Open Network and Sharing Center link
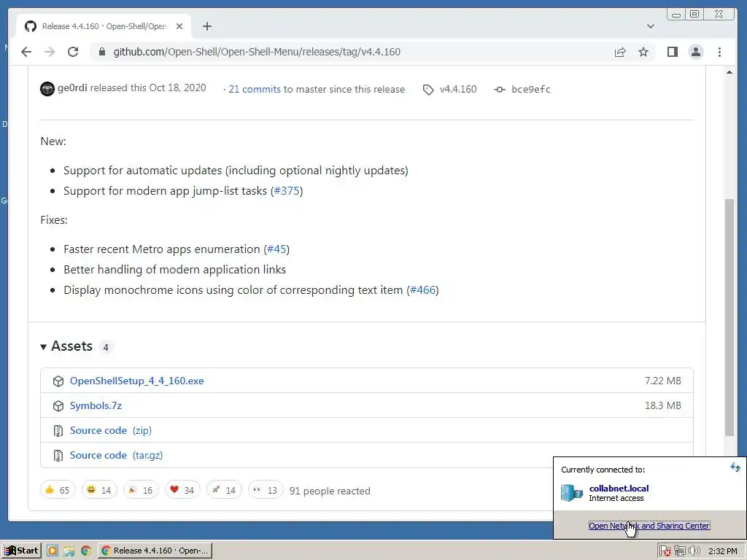 [x=649, y=526]
